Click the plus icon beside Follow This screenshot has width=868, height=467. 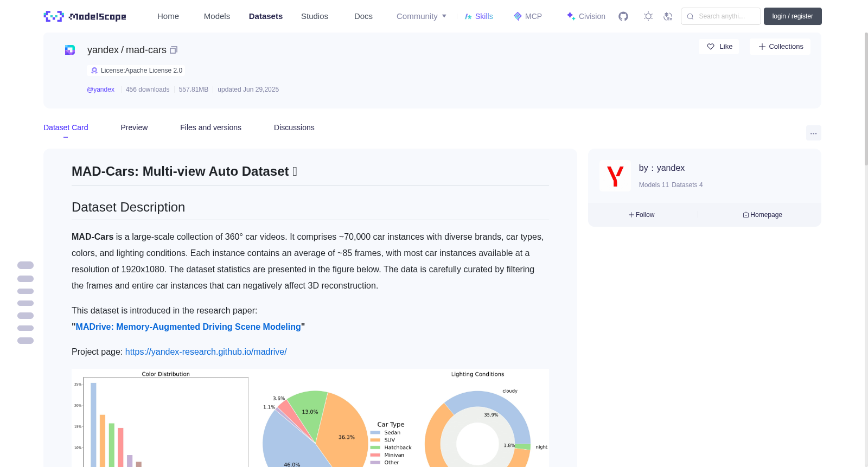pos(631,215)
